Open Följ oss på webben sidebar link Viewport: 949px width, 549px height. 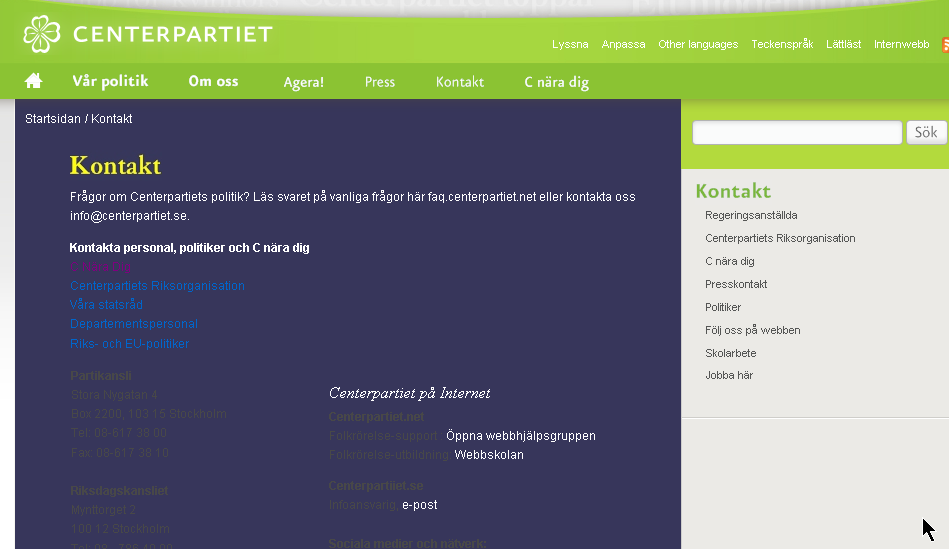[753, 330]
